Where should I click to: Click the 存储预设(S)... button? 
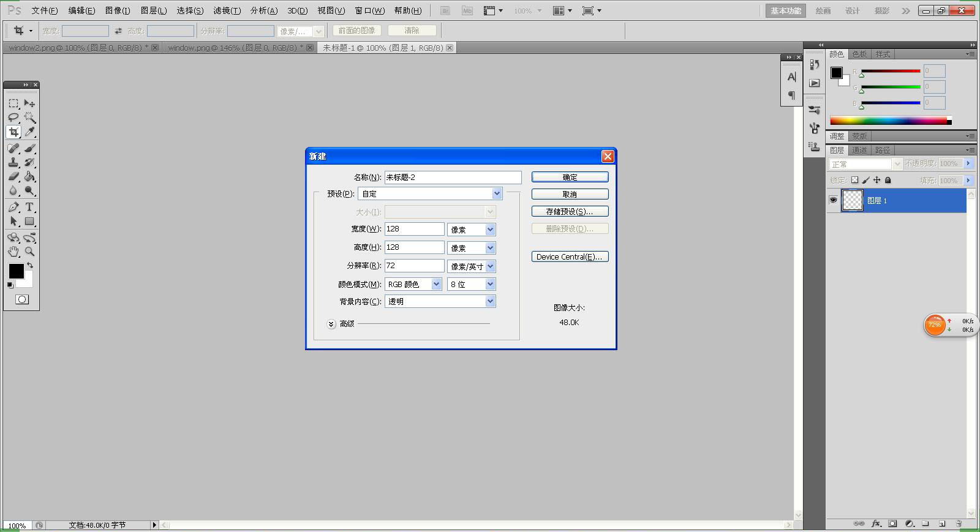(570, 211)
